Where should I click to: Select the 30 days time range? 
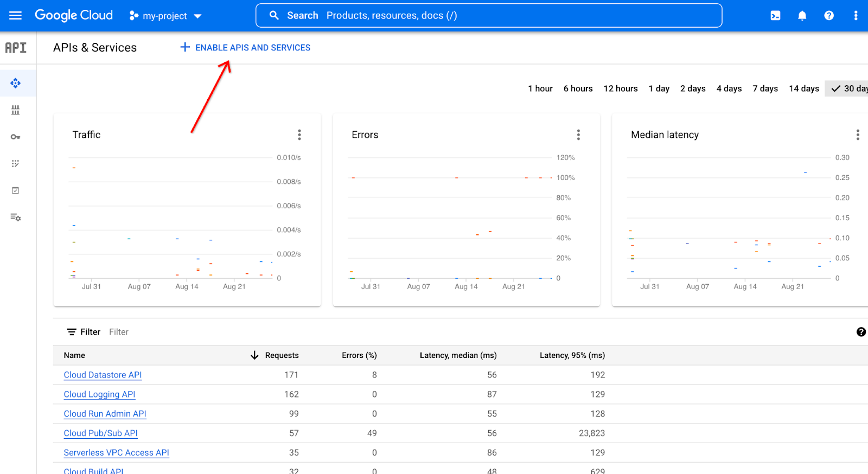pos(850,88)
